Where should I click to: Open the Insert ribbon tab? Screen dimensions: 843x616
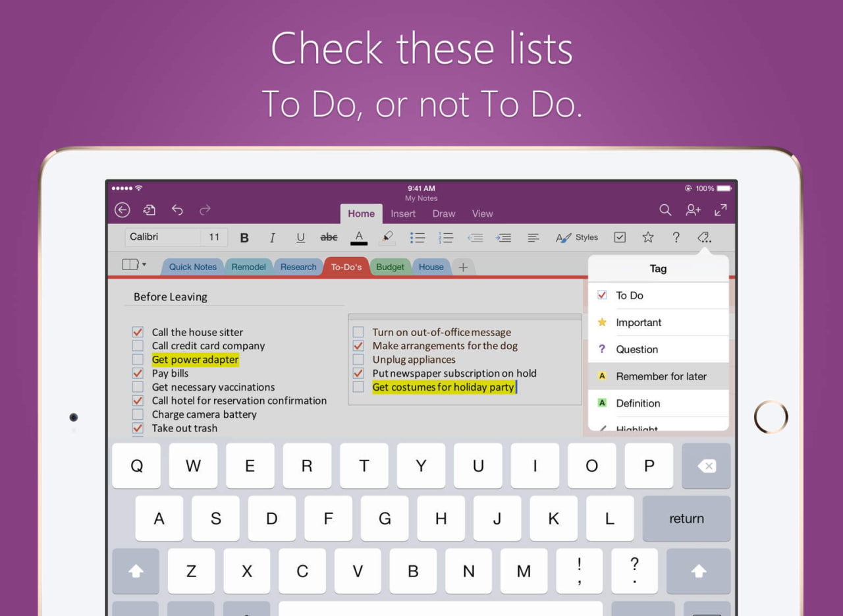point(403,213)
